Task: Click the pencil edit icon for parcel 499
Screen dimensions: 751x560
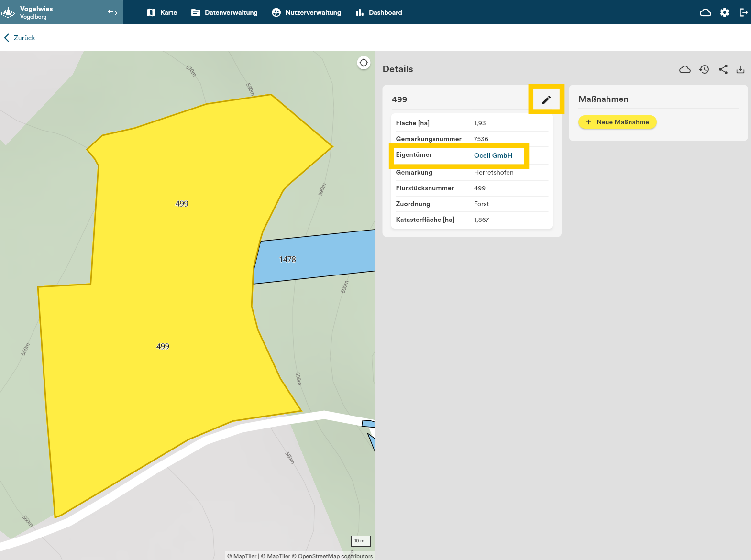Action: coord(546,99)
